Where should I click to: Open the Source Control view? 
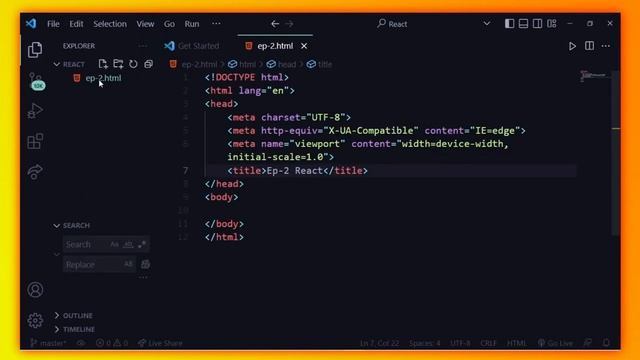tap(36, 81)
